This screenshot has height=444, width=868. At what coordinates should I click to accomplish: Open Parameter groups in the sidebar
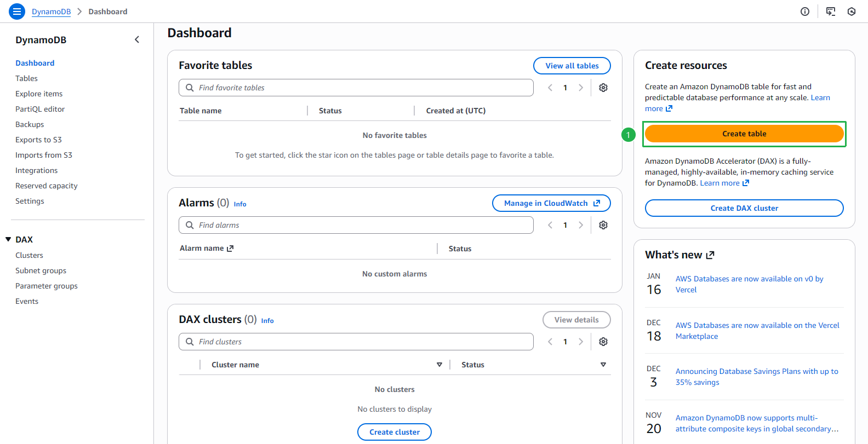pos(47,286)
